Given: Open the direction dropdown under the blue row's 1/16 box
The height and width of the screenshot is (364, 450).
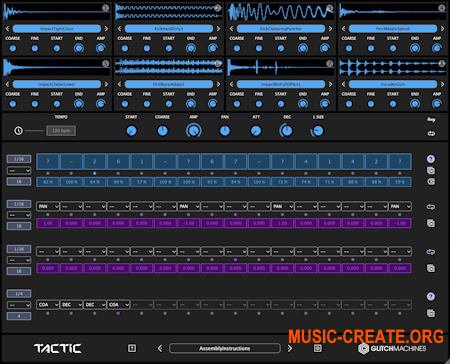Looking at the screenshot, I should [19, 171].
